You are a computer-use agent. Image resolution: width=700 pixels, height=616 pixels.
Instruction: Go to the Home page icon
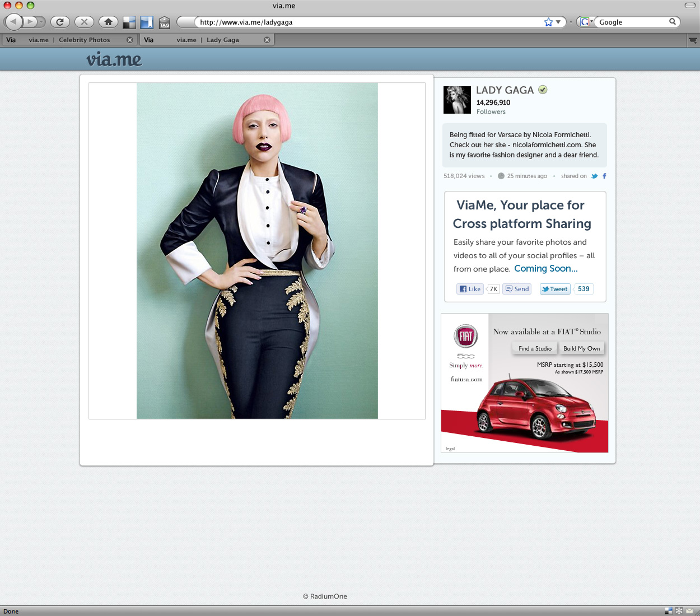point(108,22)
